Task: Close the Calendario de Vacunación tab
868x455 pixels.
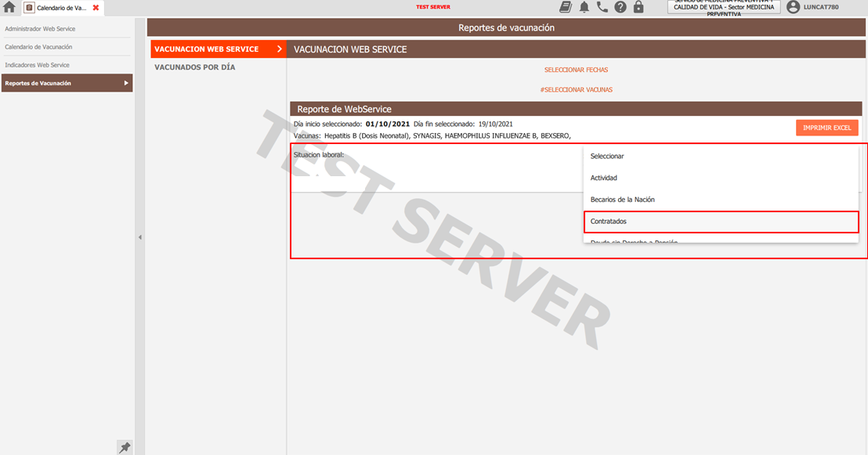Action: (96, 7)
